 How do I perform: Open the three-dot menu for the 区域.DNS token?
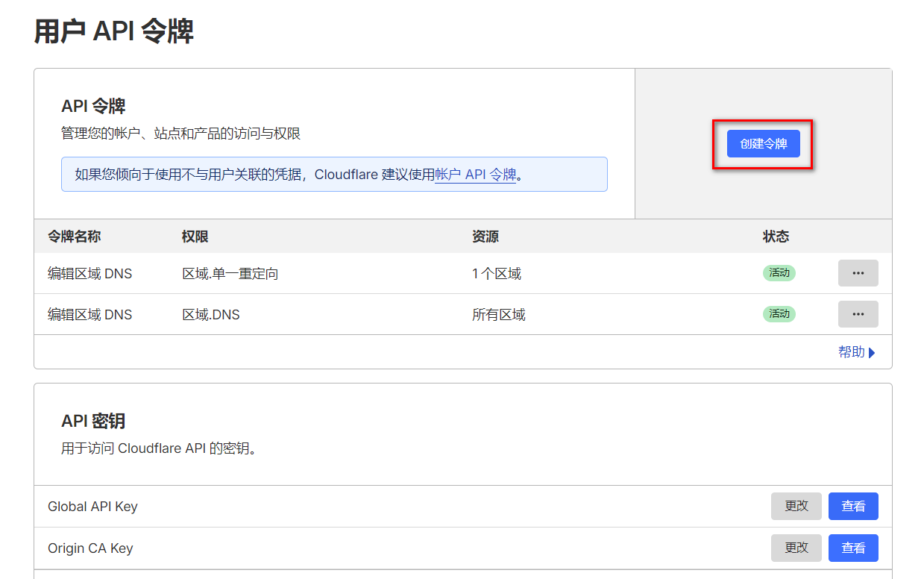(x=858, y=314)
